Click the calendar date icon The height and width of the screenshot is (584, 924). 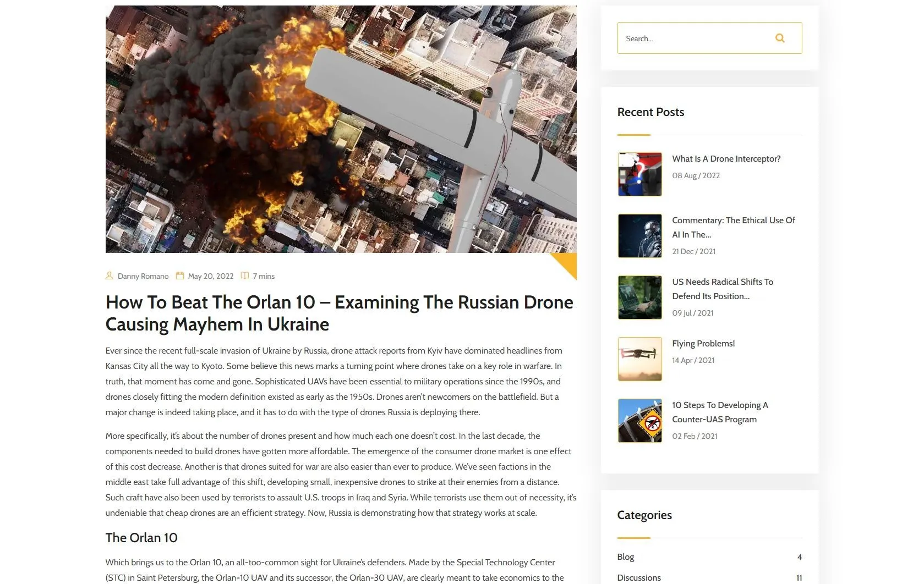coord(179,276)
